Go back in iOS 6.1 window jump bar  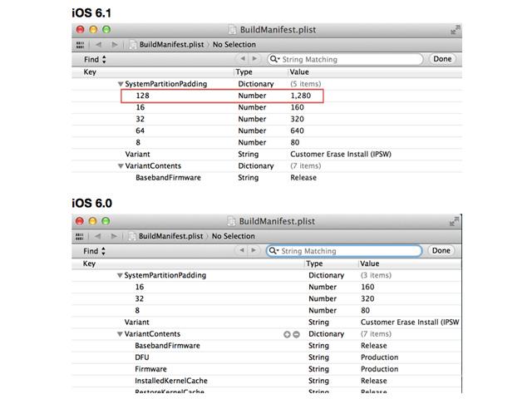pyautogui.click(x=99, y=44)
